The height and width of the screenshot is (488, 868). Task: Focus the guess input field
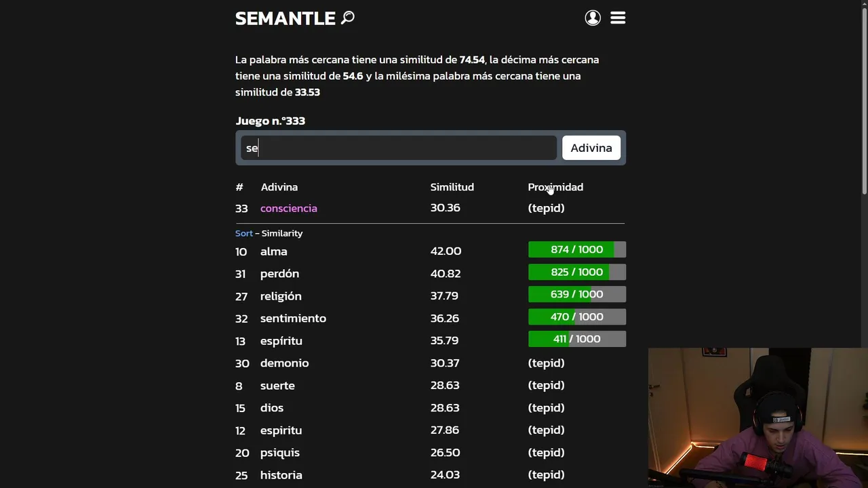click(x=399, y=148)
